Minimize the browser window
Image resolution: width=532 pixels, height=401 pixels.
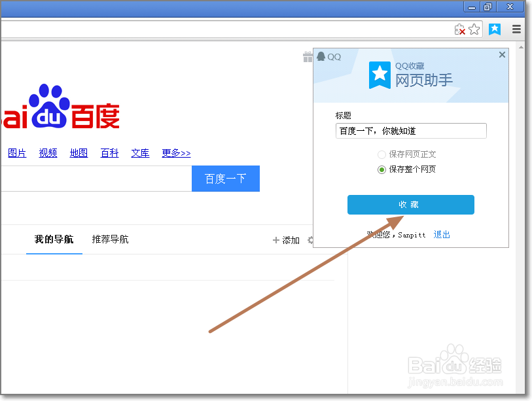pyautogui.click(x=472, y=7)
